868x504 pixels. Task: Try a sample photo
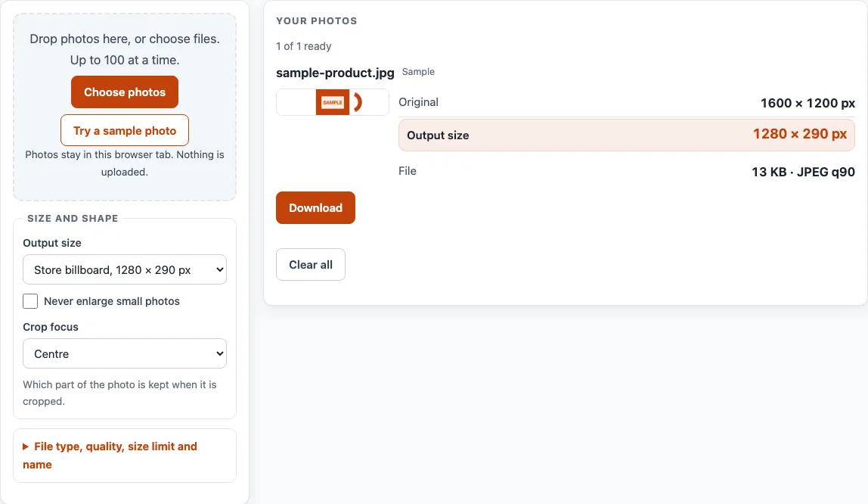coord(125,130)
